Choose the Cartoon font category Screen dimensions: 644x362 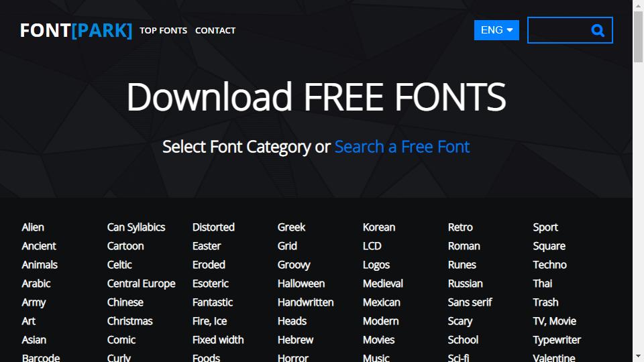point(125,246)
